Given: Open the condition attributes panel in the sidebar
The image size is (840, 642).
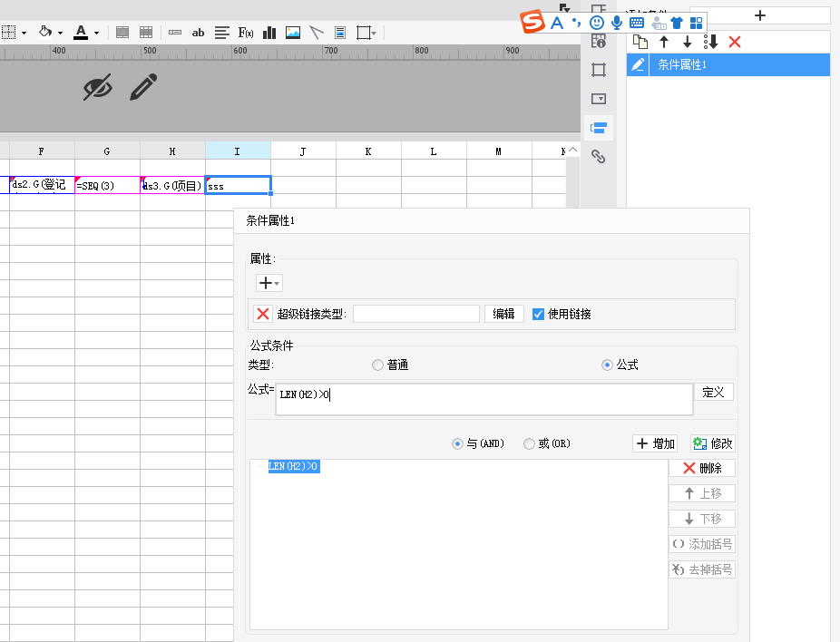Looking at the screenshot, I should click(599, 128).
